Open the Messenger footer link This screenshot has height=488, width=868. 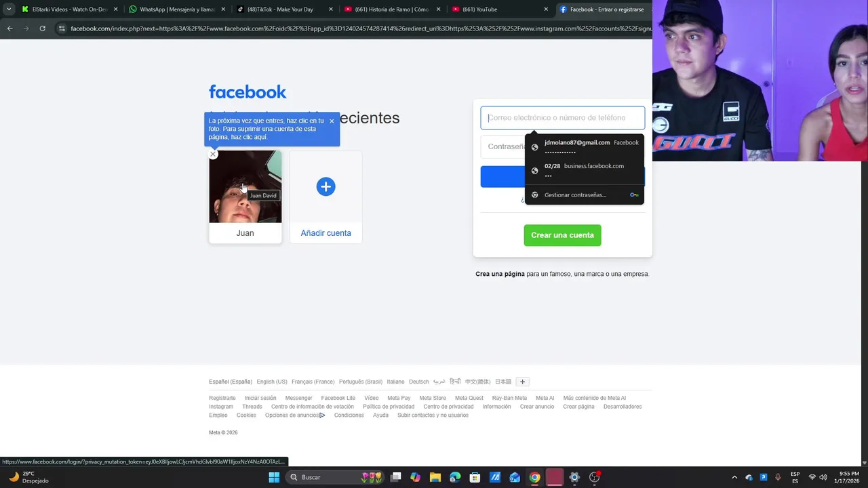(298, 398)
